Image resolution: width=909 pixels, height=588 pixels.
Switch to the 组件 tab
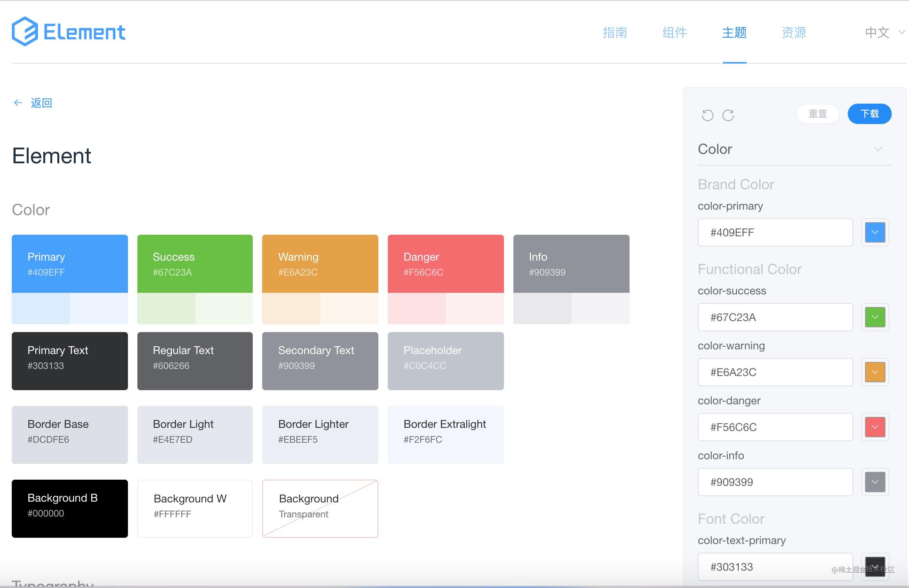coord(674,32)
